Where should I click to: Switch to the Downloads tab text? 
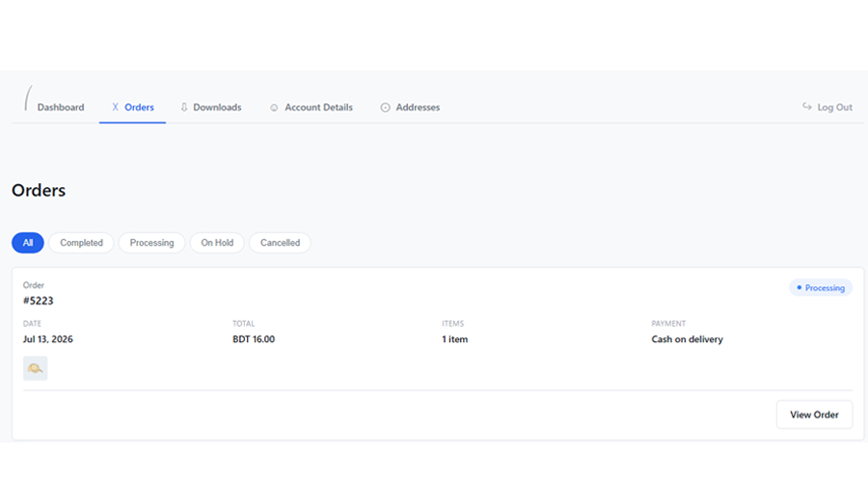pos(217,107)
